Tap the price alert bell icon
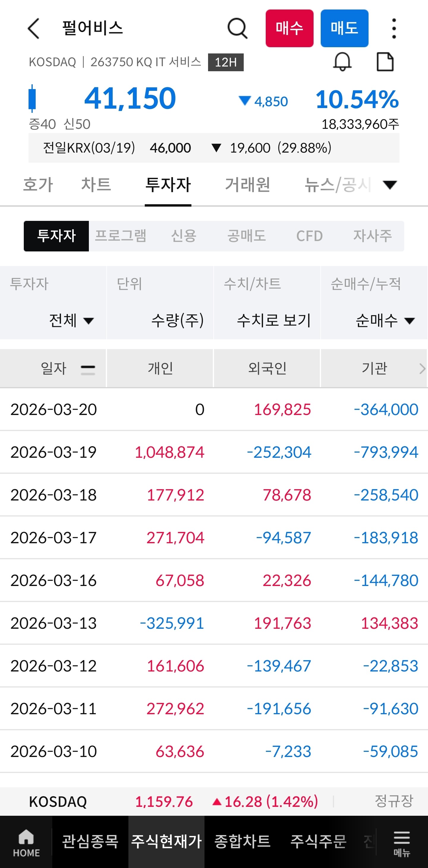The image size is (428, 868). 342,62
